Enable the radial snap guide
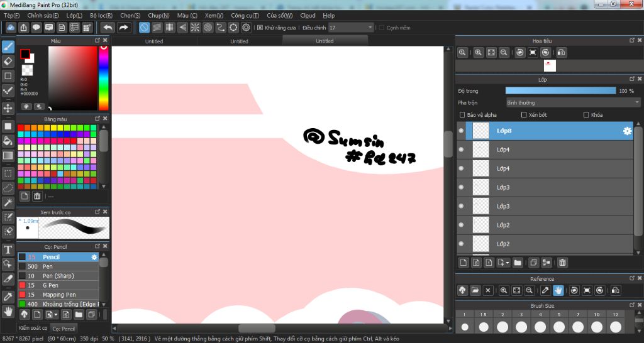The width and height of the screenshot is (644, 343). click(195, 28)
